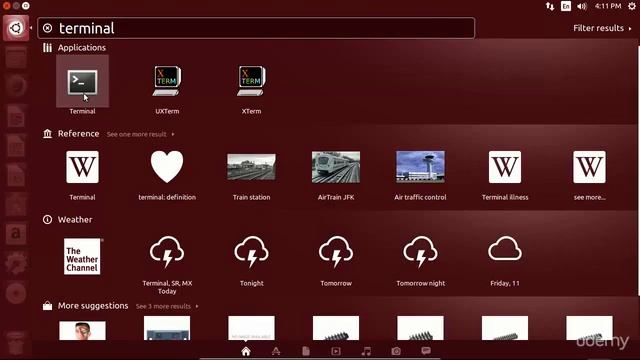Switch to the Music lens

pyautogui.click(x=366, y=351)
